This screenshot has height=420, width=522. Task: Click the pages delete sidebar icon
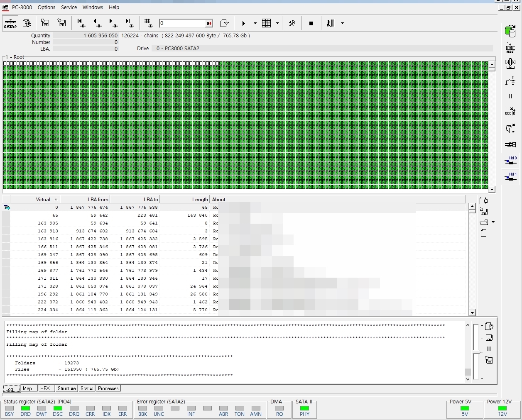coord(510,128)
